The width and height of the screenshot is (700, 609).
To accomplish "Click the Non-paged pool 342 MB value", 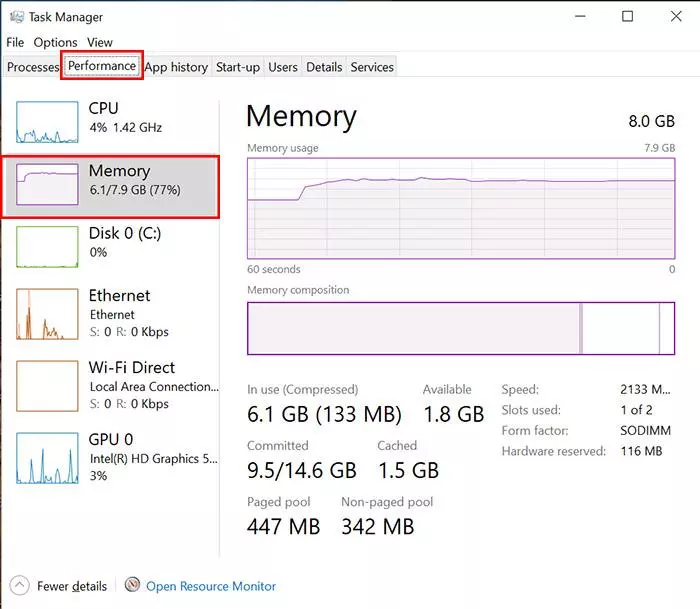I will (378, 526).
